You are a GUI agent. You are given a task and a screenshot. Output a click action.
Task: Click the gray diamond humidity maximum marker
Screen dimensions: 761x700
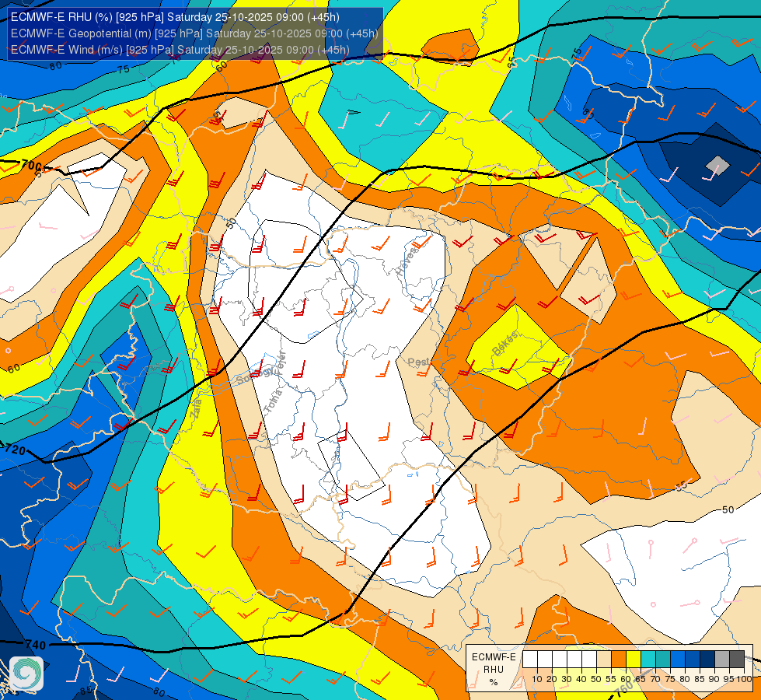coord(717,166)
